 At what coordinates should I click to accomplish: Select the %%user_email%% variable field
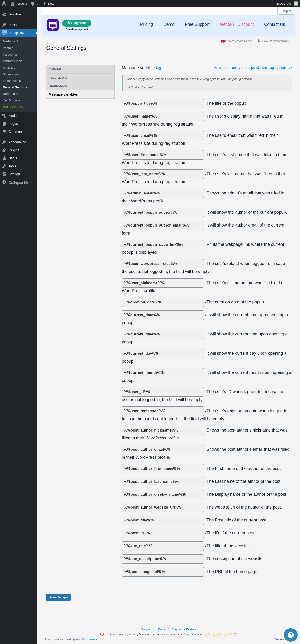[163, 135]
